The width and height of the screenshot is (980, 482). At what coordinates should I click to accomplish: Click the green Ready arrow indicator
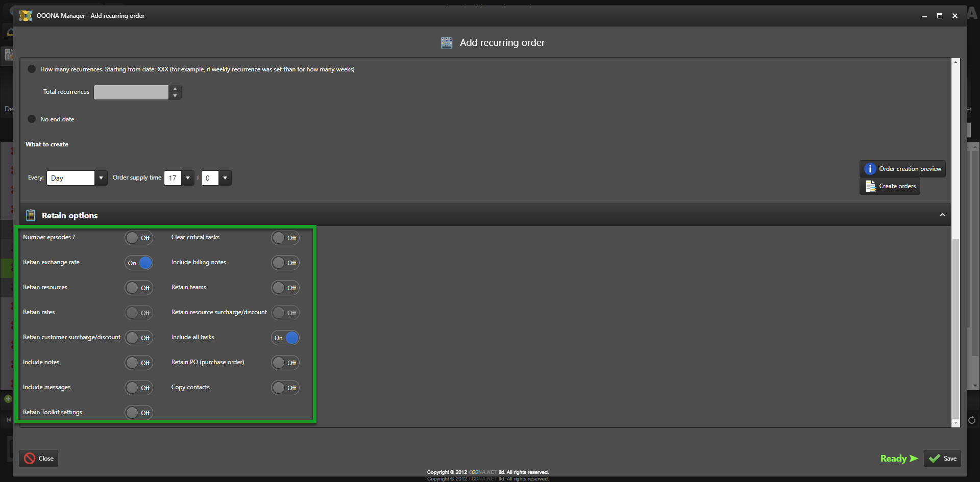(914, 459)
